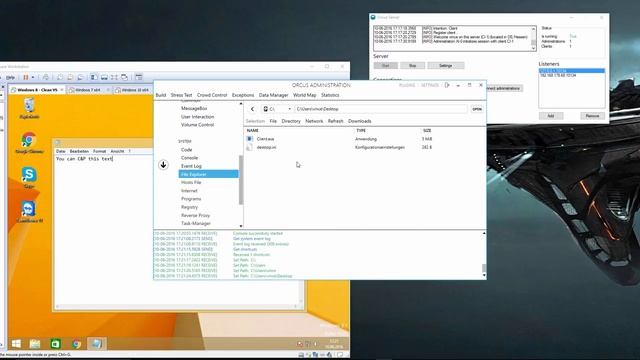This screenshot has width=640, height=360.
Task: Click Refresh in the file explorer toolbar
Action: tap(336, 121)
